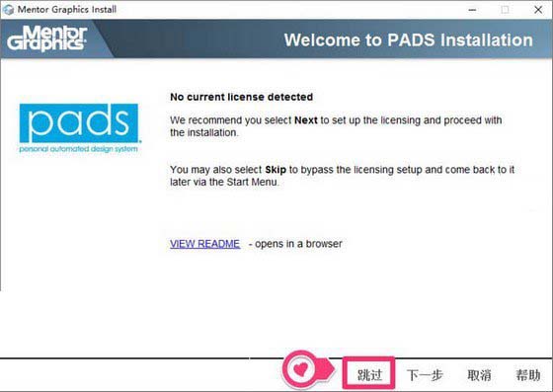Click the installer icon in title bar
553x392 pixels.
[8, 10]
